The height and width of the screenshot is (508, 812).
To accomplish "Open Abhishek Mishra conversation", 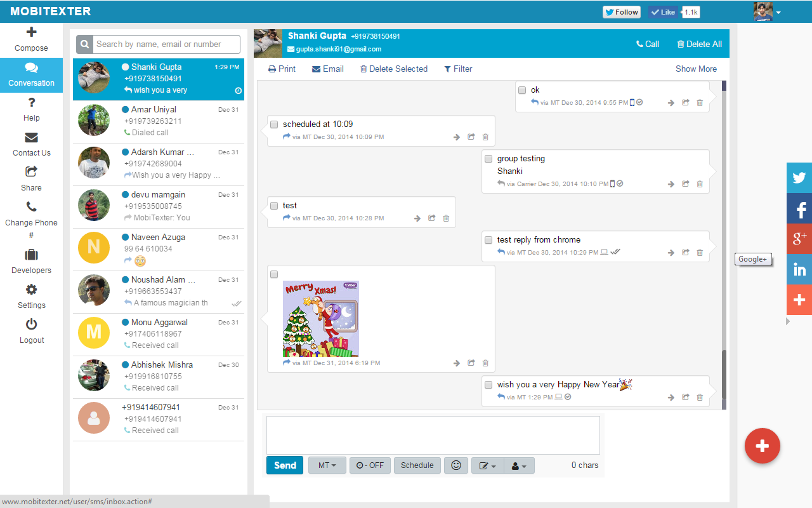I will 159,377.
